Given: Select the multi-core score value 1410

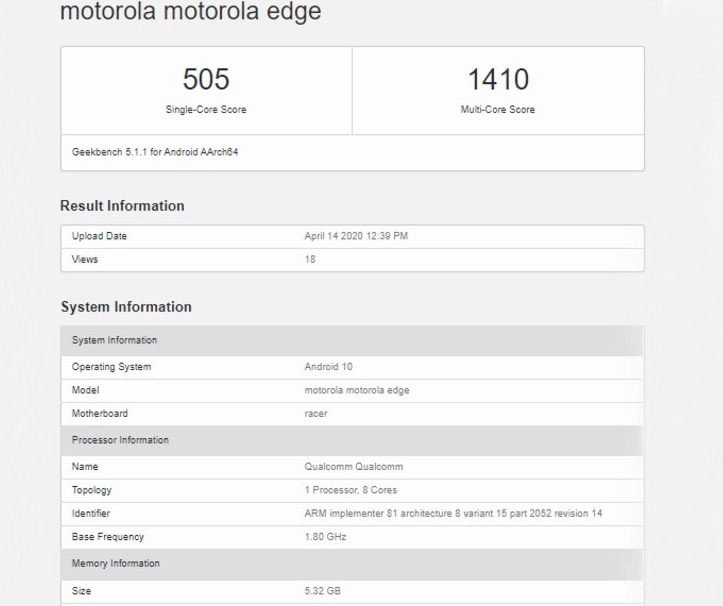Looking at the screenshot, I should [x=498, y=79].
